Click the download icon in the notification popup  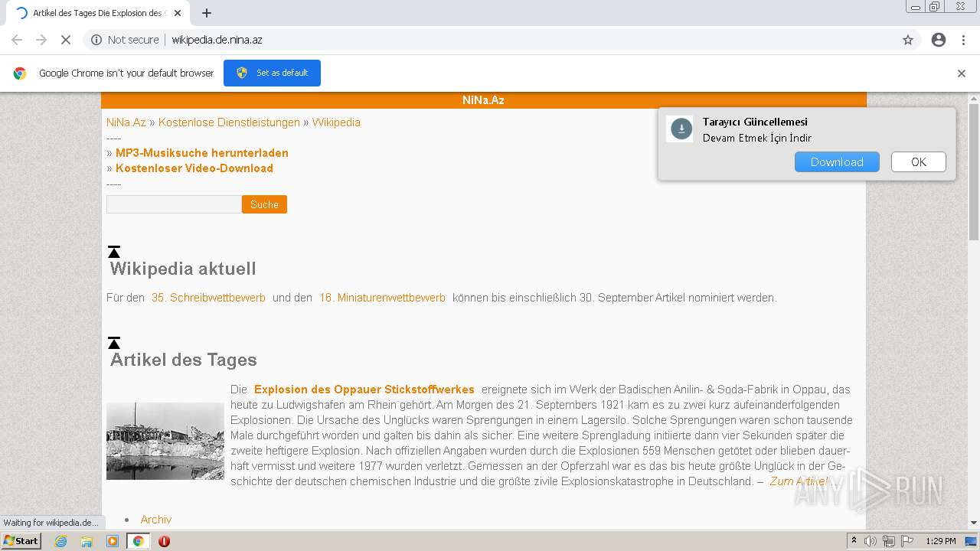pyautogui.click(x=681, y=129)
